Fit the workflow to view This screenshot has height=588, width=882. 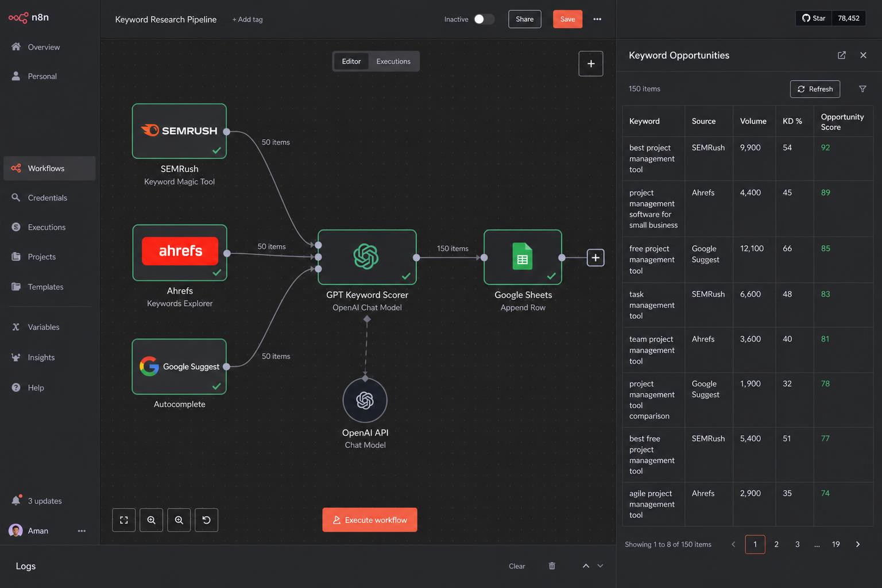(x=124, y=520)
